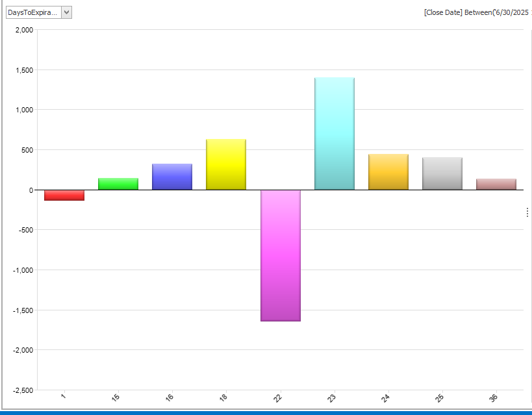
Task: Select the brownish-pink bar for category 36
Action: [496, 184]
